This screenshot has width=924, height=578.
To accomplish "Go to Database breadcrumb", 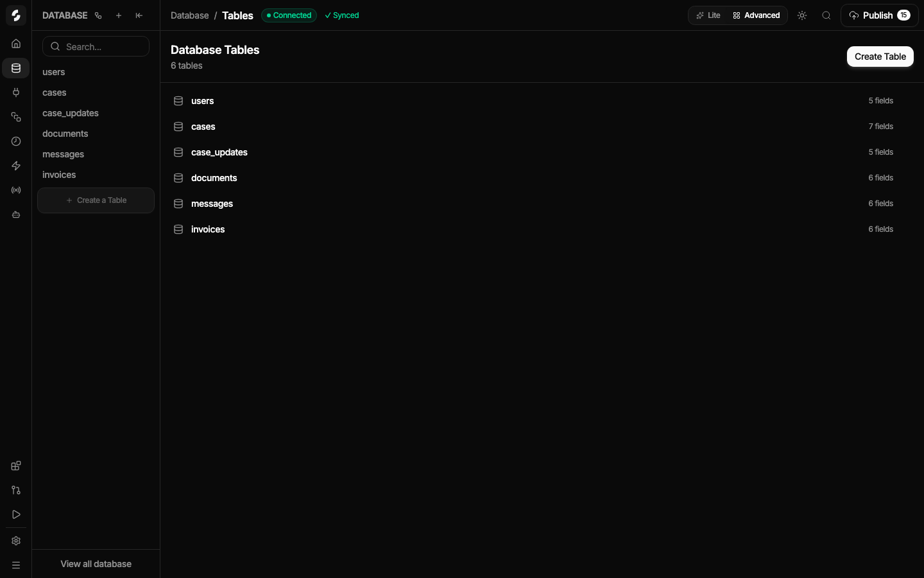I will [x=190, y=15].
